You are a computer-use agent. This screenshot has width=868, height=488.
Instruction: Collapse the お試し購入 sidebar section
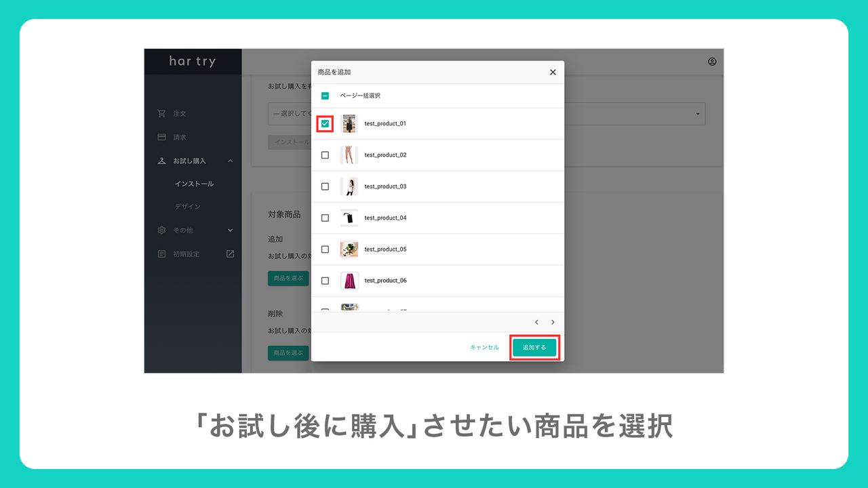pos(230,161)
